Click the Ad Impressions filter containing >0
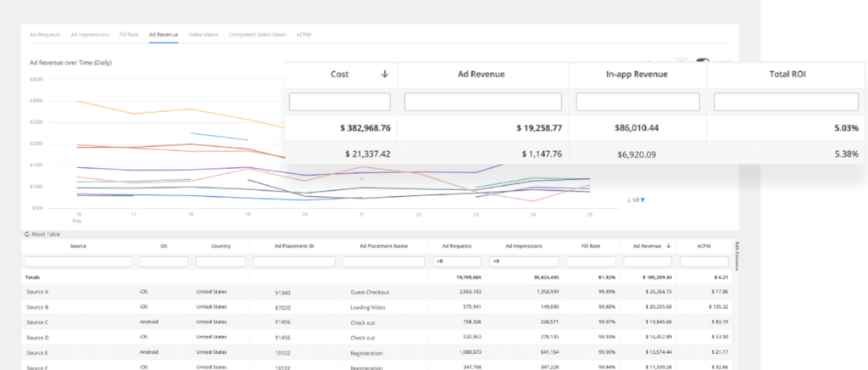Image resolution: width=868 pixels, height=370 pixels. 524,261
